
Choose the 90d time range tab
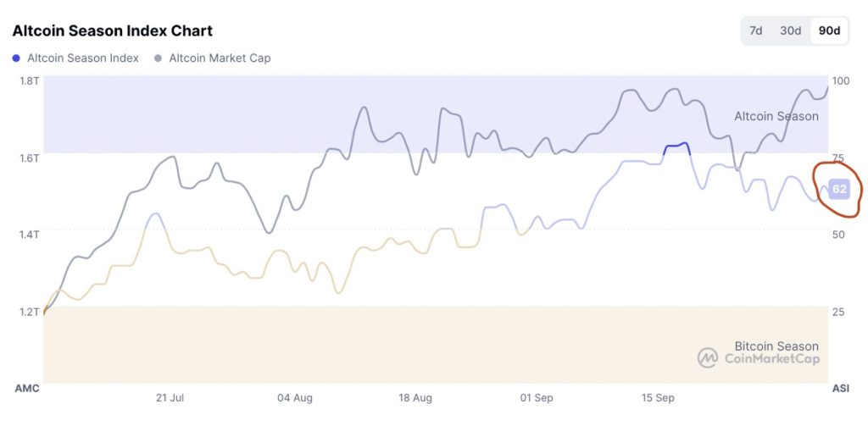click(828, 30)
